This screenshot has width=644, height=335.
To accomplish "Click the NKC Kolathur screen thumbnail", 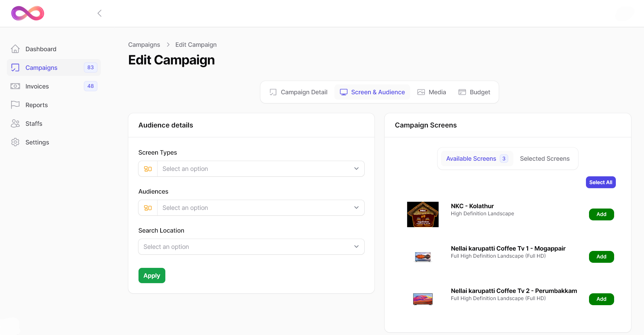I will pyautogui.click(x=423, y=214).
